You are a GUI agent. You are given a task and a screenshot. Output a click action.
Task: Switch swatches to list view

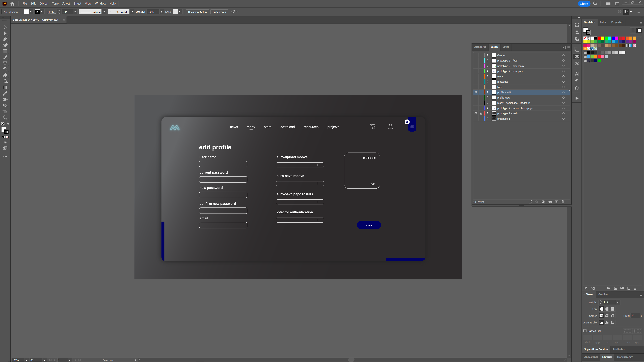633,31
